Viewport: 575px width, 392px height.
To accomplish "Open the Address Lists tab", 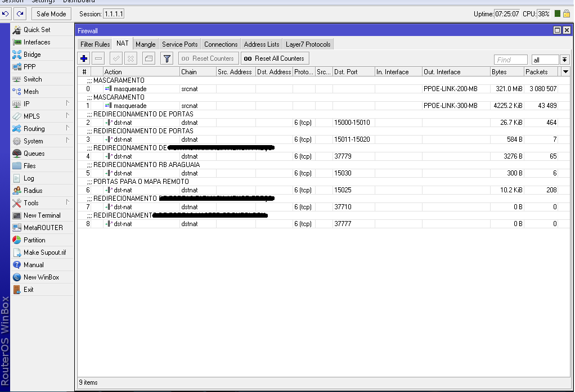I will (x=262, y=44).
